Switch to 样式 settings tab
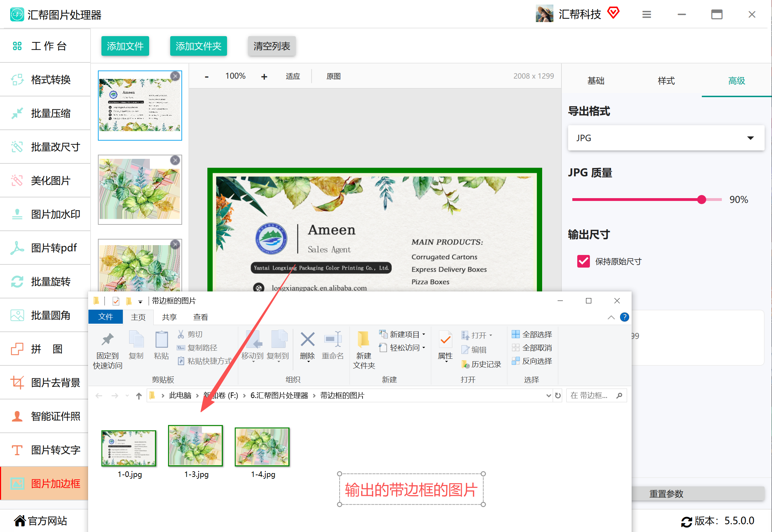The width and height of the screenshot is (772, 532). [666, 81]
